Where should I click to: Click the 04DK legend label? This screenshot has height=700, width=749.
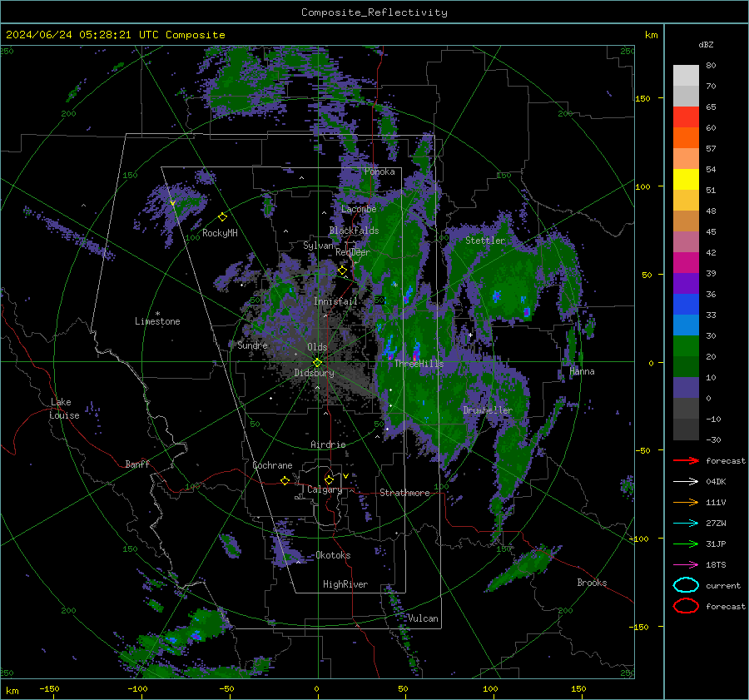coord(716,482)
